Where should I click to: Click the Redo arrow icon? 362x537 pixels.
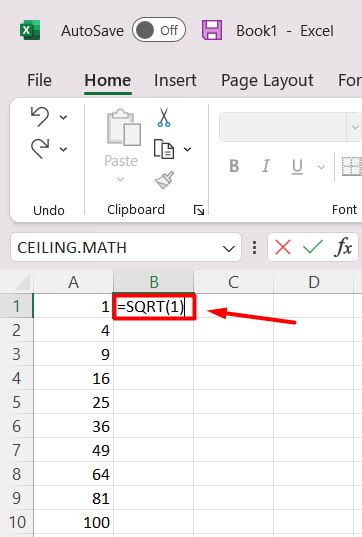click(40, 148)
